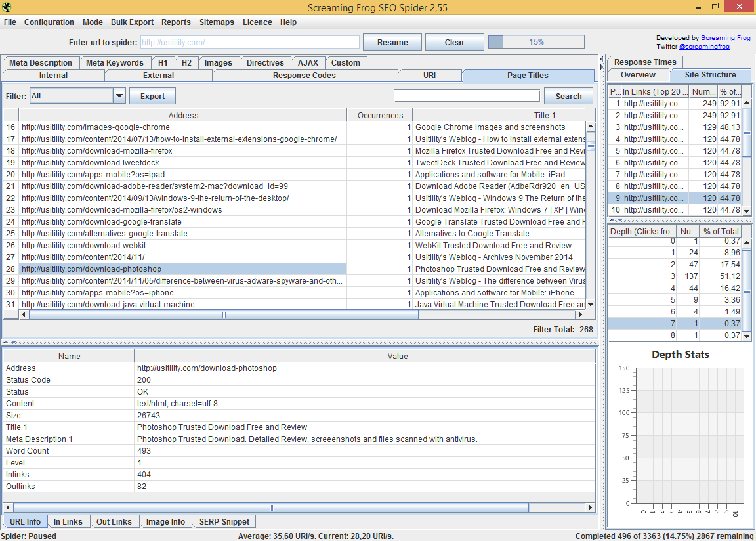Open the H2 tab
This screenshot has width=756, height=541.
(186, 62)
